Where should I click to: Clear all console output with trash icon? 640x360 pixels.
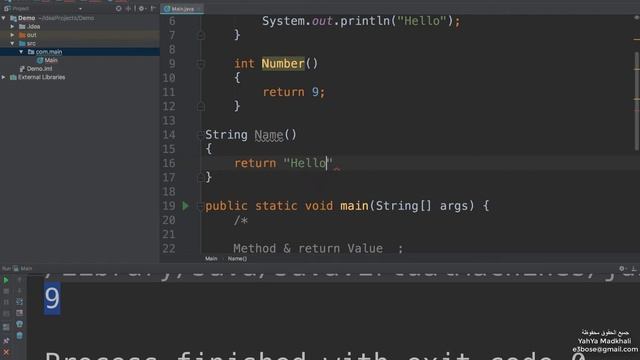(19, 336)
